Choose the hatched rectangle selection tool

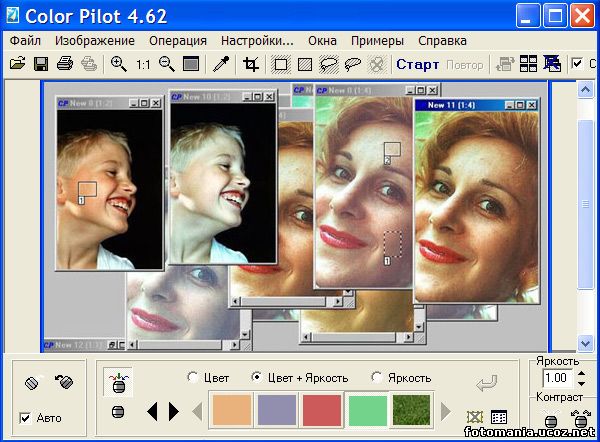pyautogui.click(x=305, y=64)
